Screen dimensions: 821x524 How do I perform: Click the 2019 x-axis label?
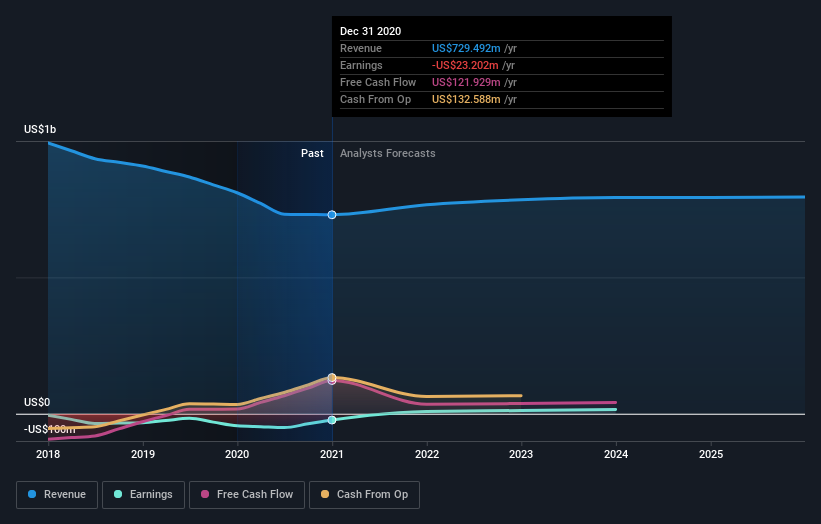point(143,454)
